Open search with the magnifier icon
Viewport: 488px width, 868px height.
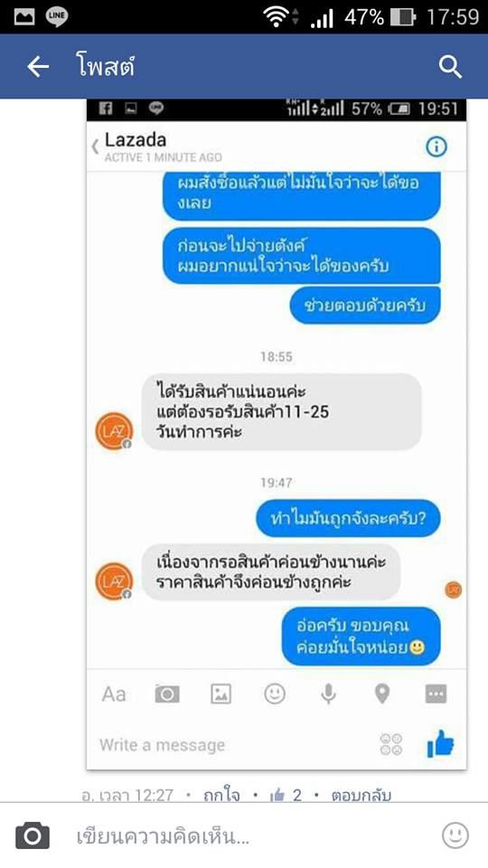pos(450,67)
